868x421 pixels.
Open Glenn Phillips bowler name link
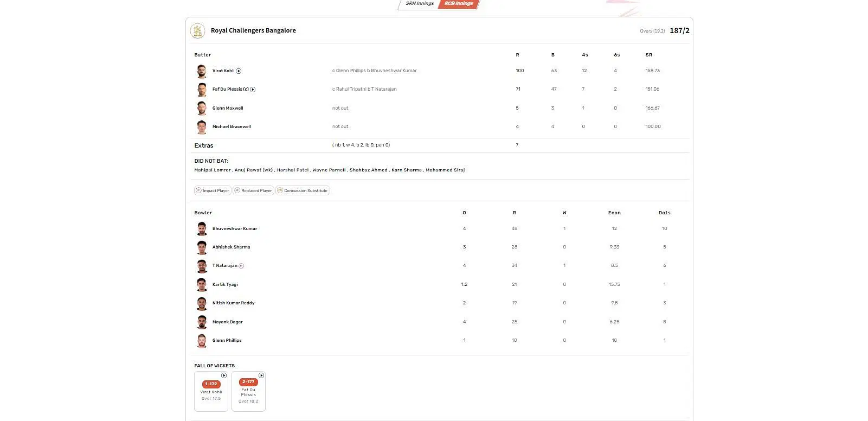(227, 340)
